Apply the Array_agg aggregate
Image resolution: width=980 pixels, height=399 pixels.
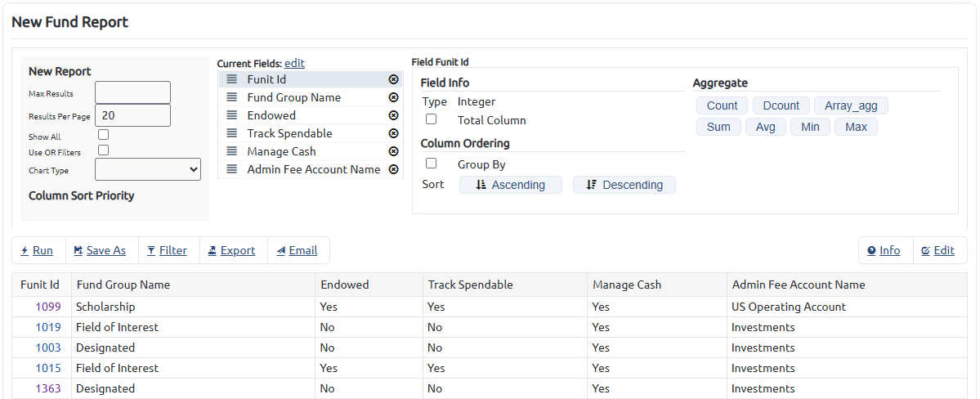[851, 105]
